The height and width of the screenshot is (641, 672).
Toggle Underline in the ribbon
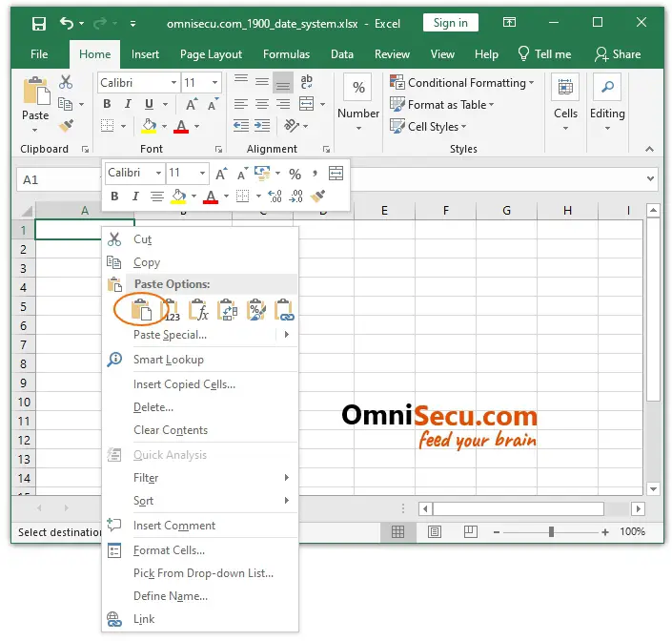coord(149,104)
